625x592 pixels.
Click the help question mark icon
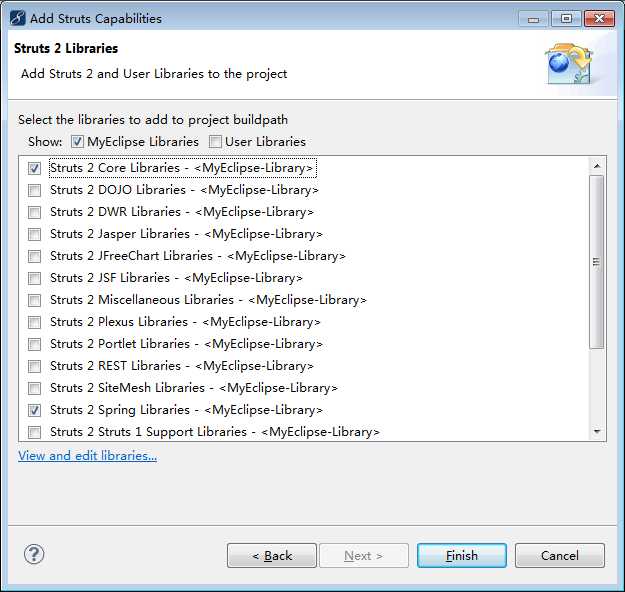(x=34, y=554)
